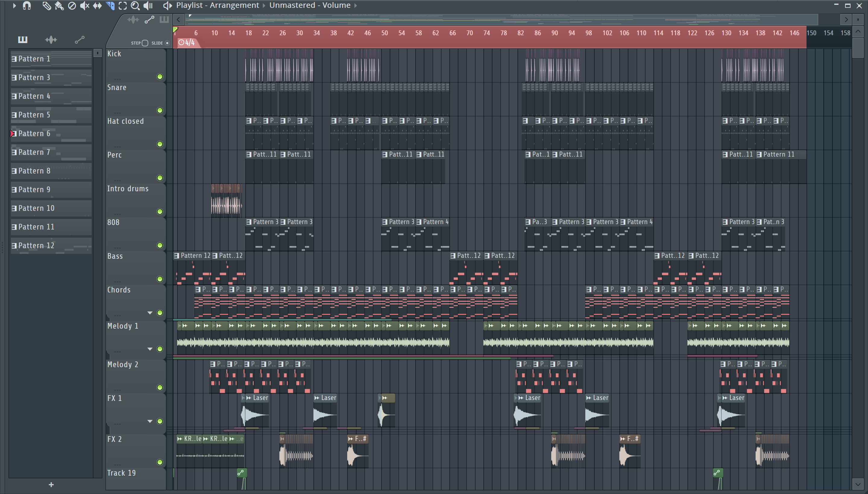Viewport: 868px width, 494px height.
Task: Mute the Melody 2 track
Action: click(159, 387)
